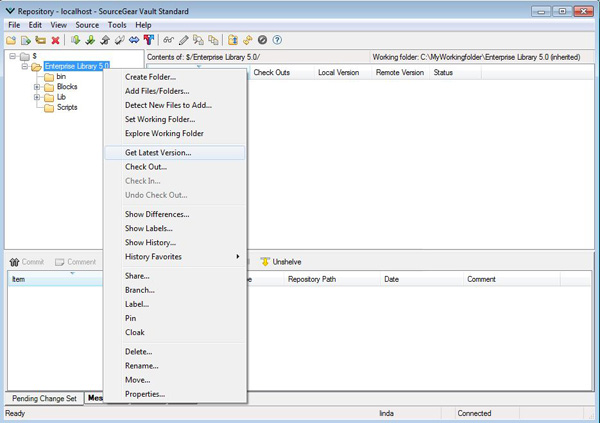Choose Get Latest Version from context menu
Viewport: 600px width, 423px height.
click(158, 153)
